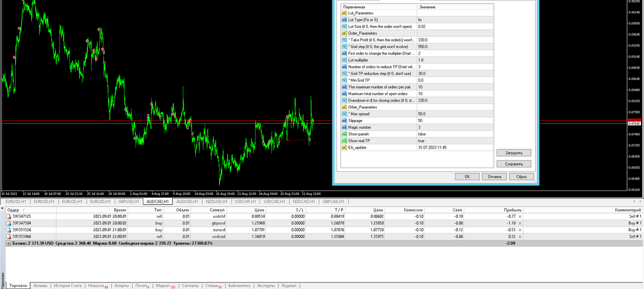
Task: Click the Lot_Parameters string icon
Action: tap(344, 13)
